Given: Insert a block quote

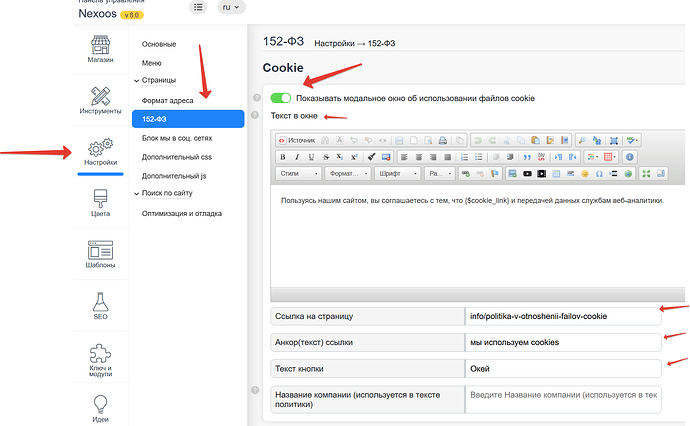Looking at the screenshot, I should [527, 157].
